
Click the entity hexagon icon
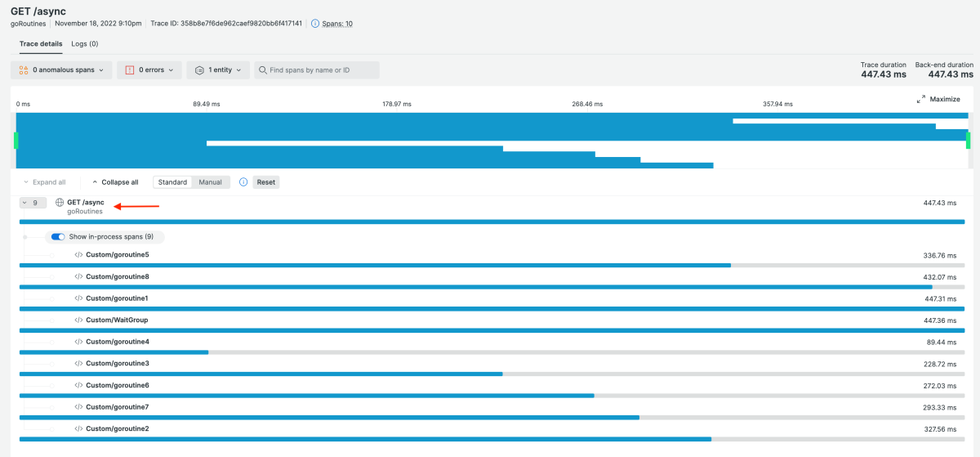tap(199, 70)
